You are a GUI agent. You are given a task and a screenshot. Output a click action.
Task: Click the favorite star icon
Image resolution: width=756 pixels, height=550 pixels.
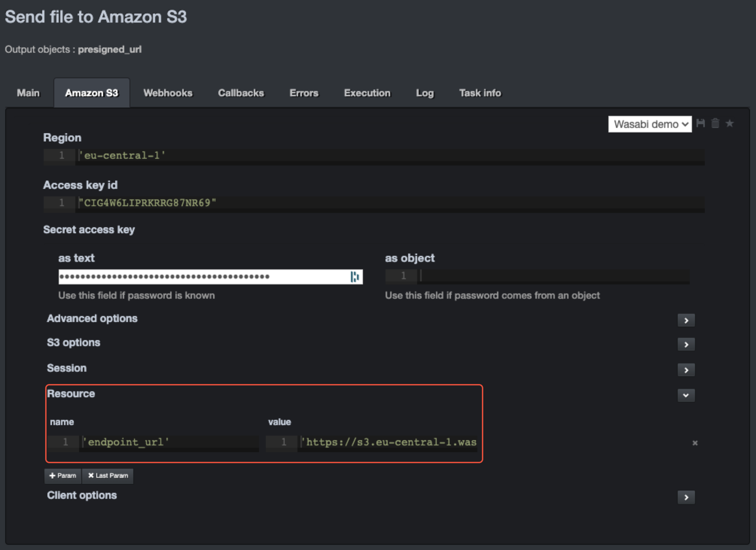[x=730, y=123]
